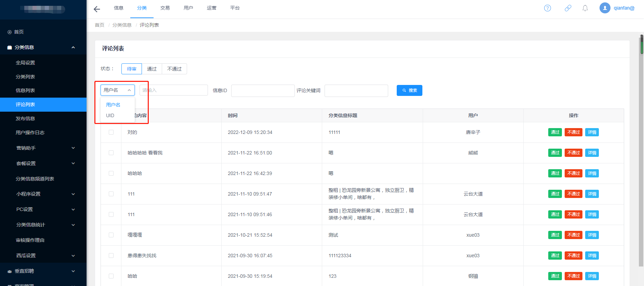
Task: View 详情 for the 嘎嘎嘎 comment
Action: click(592, 235)
